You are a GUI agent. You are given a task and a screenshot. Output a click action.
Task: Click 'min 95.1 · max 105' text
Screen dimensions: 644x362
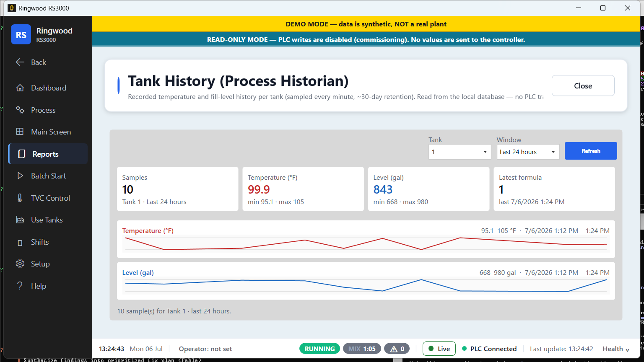[276, 202]
